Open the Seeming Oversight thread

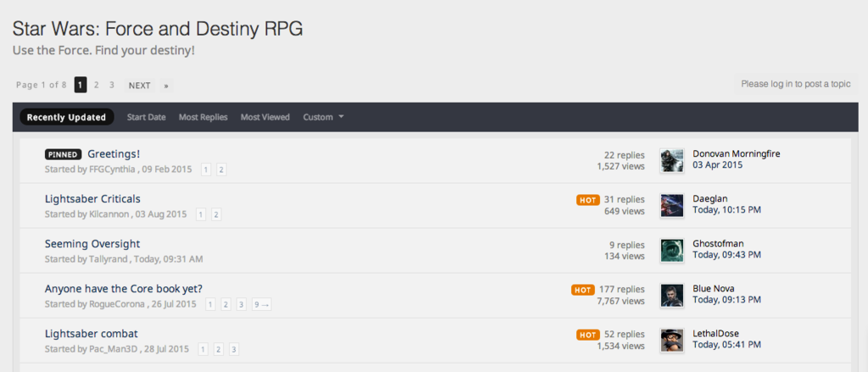(x=92, y=244)
